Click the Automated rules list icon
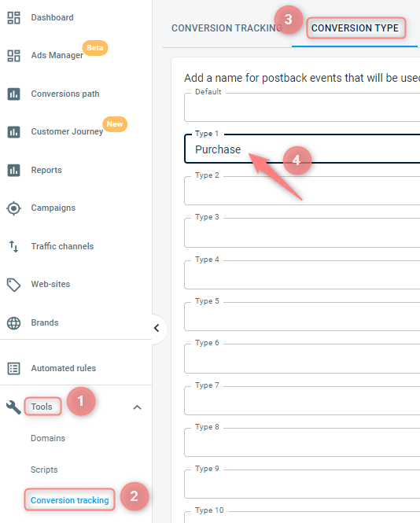 13,369
